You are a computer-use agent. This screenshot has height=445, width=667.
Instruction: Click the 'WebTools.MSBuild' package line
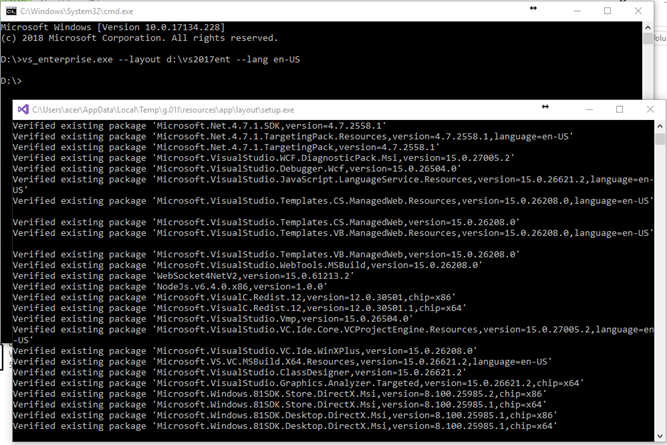pos(248,265)
